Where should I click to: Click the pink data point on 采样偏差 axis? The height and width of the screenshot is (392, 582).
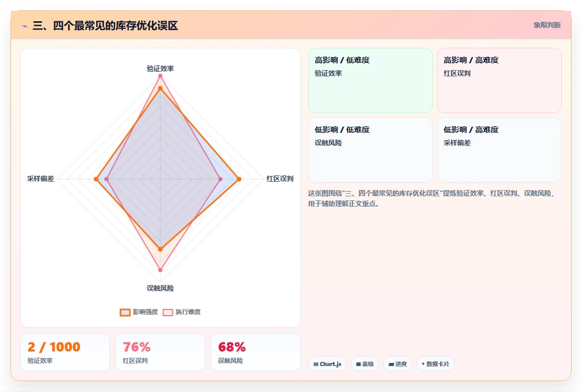(107, 179)
